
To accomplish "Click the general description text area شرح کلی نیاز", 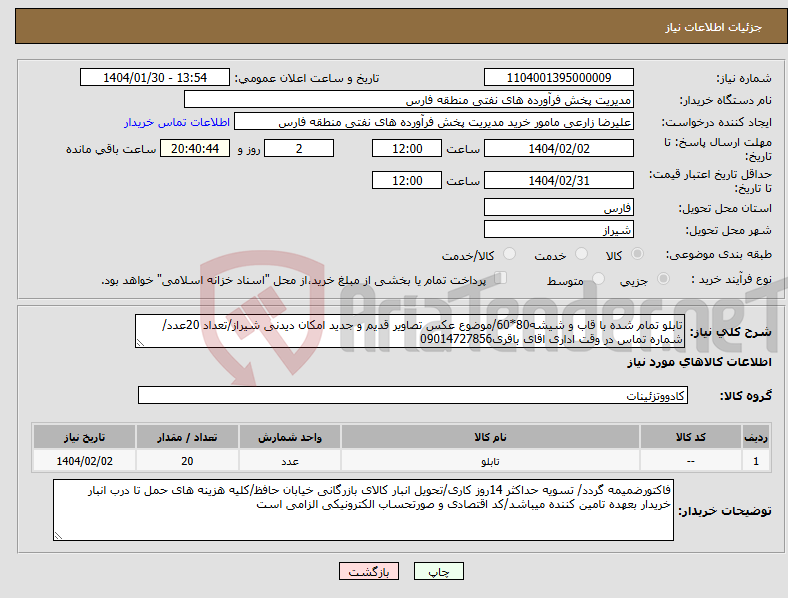I will (x=409, y=331).
